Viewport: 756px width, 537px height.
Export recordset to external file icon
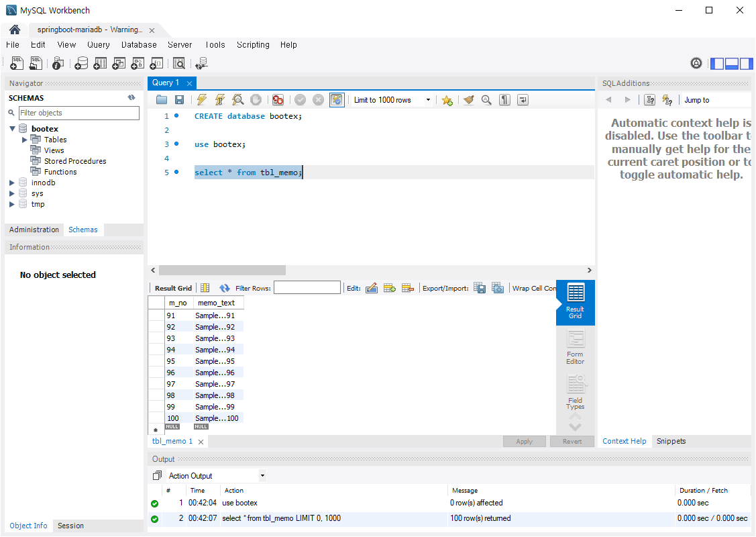coord(480,288)
